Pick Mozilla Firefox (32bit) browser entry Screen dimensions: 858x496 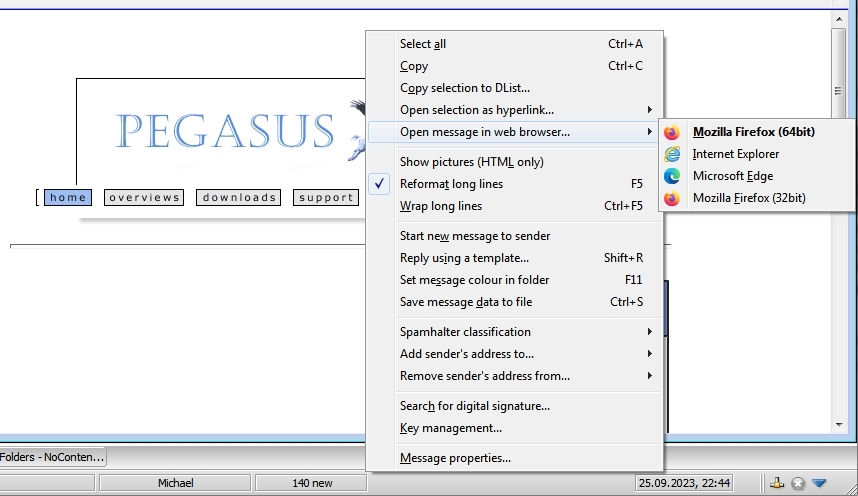click(748, 198)
